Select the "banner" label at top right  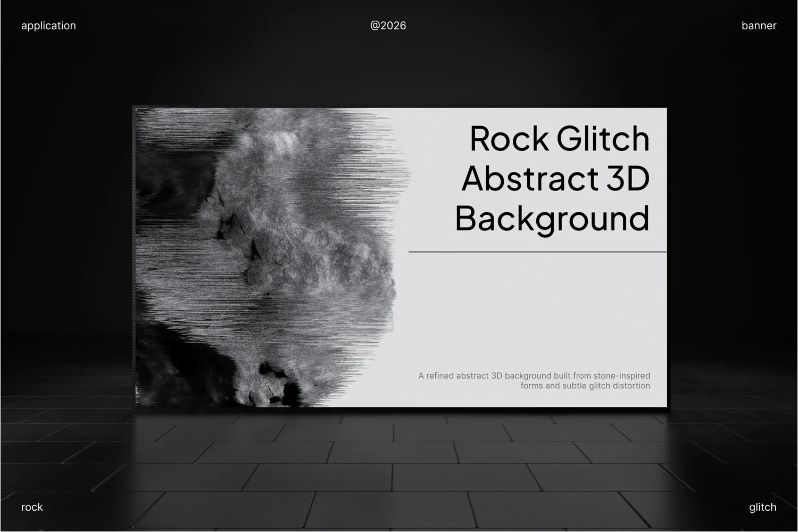point(759,26)
